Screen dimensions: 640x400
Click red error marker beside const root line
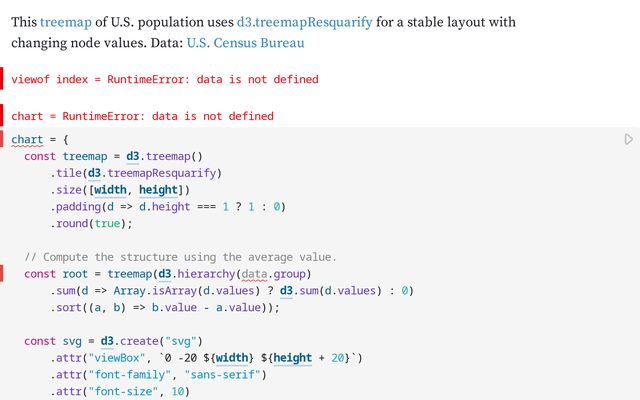point(3,274)
